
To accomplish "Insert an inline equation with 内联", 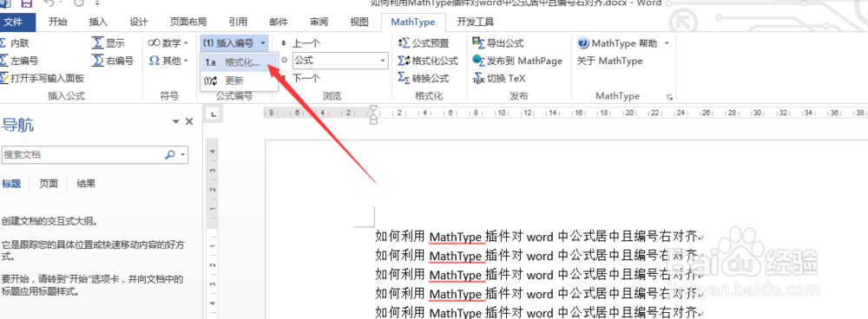I will point(14,43).
